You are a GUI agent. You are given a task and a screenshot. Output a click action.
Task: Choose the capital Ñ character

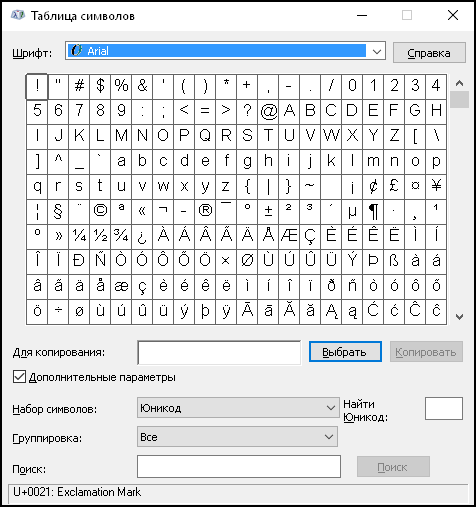[x=100, y=262]
